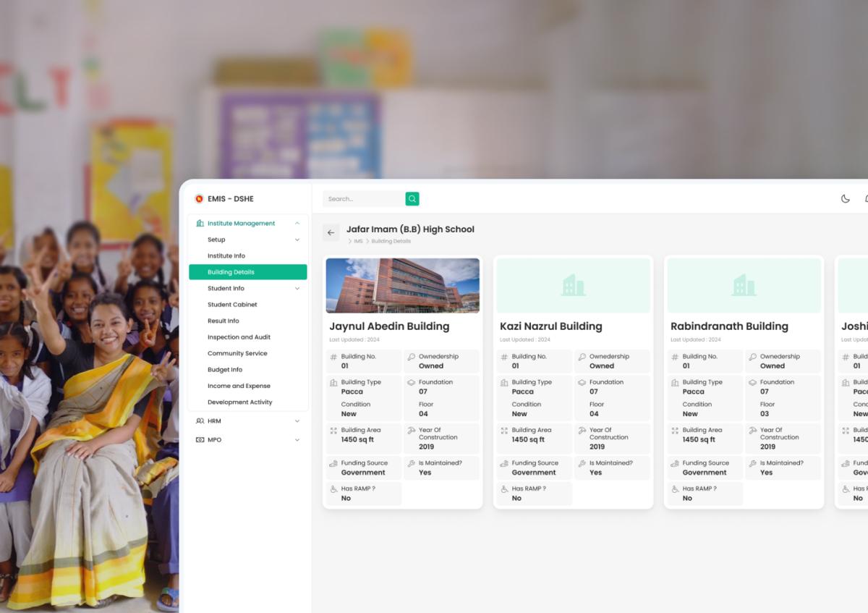
Task: Click the green search icon button
Action: point(412,198)
